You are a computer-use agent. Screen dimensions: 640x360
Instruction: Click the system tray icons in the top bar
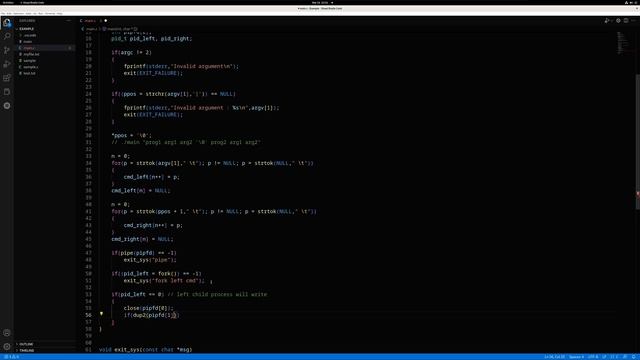tap(631, 2)
